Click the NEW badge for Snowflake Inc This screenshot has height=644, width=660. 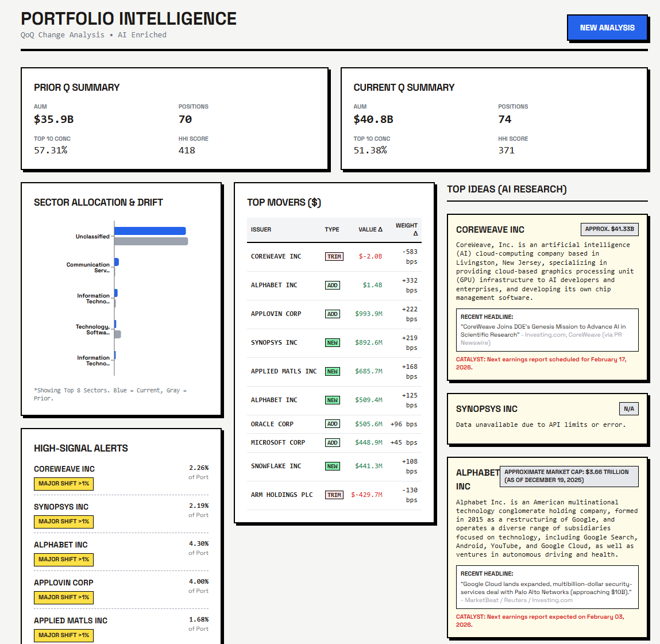(x=333, y=466)
